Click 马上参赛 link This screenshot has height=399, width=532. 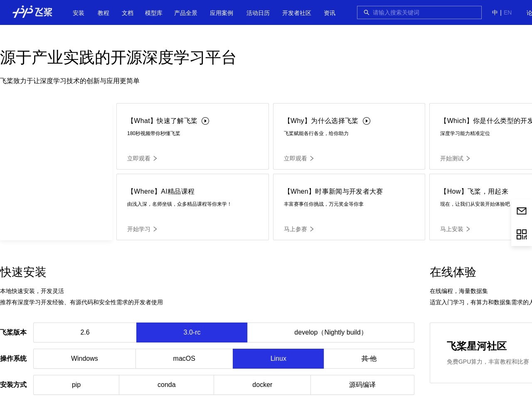pyautogui.click(x=296, y=229)
